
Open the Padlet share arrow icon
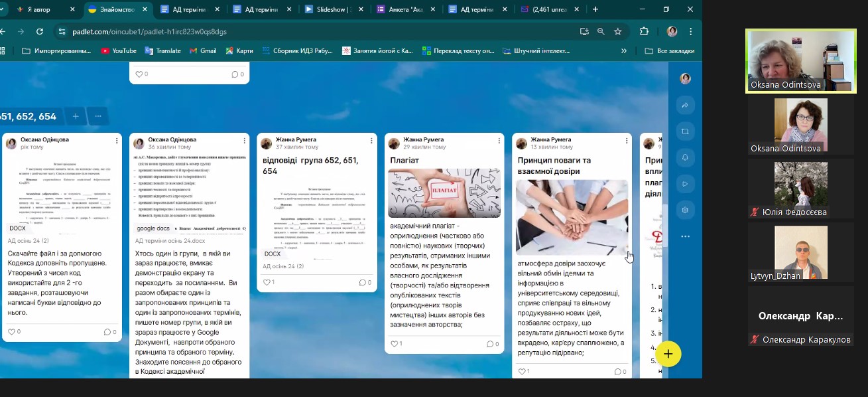pyautogui.click(x=685, y=105)
